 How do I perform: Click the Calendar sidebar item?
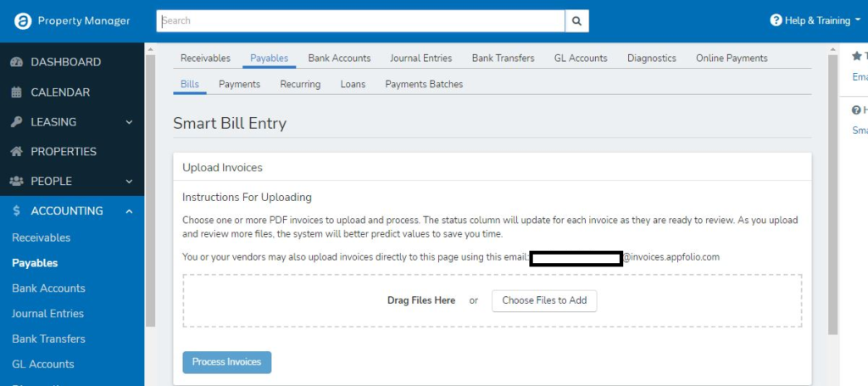72,92
